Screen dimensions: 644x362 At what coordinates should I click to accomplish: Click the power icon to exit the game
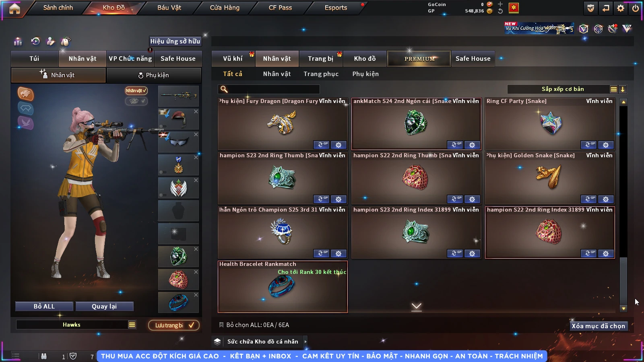[636, 8]
